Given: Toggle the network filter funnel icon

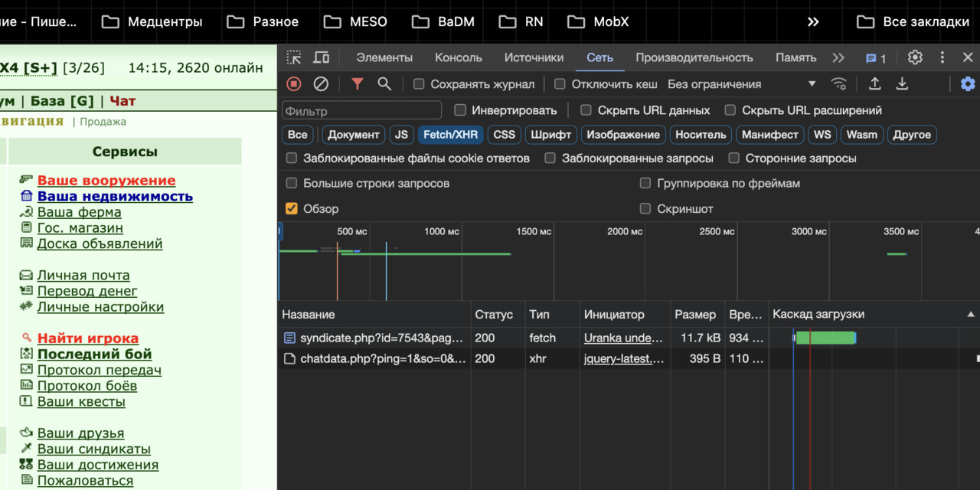Looking at the screenshot, I should tap(358, 83).
